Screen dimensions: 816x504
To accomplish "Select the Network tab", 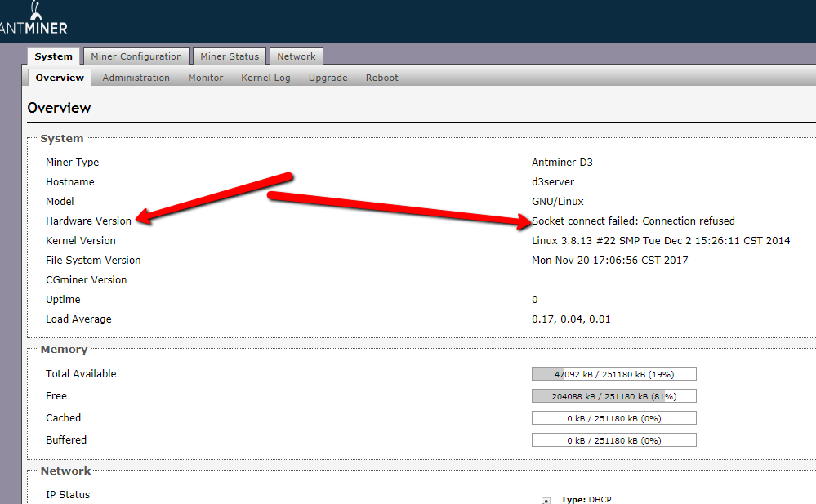I will 296,56.
